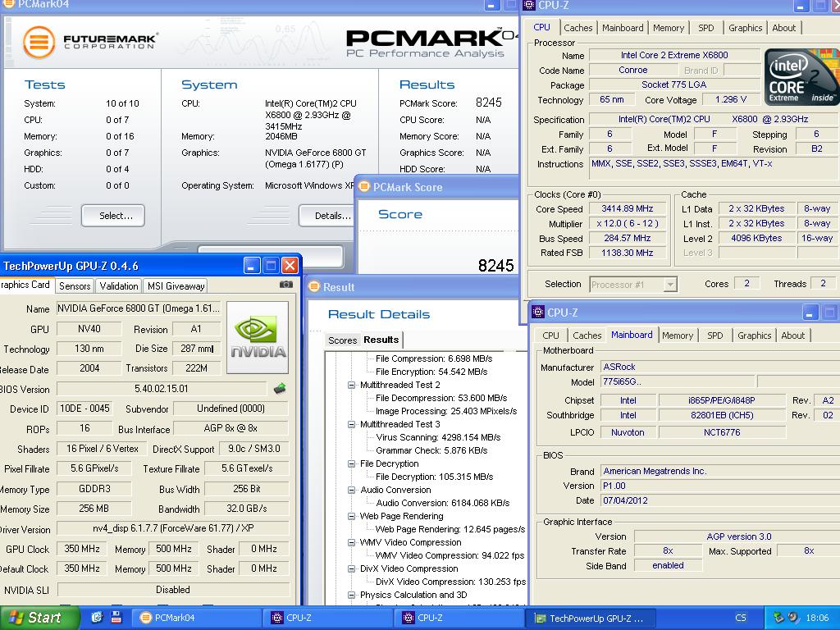Click the first green system tray icon
Viewport: 840px width, 630px height.
pos(778,617)
